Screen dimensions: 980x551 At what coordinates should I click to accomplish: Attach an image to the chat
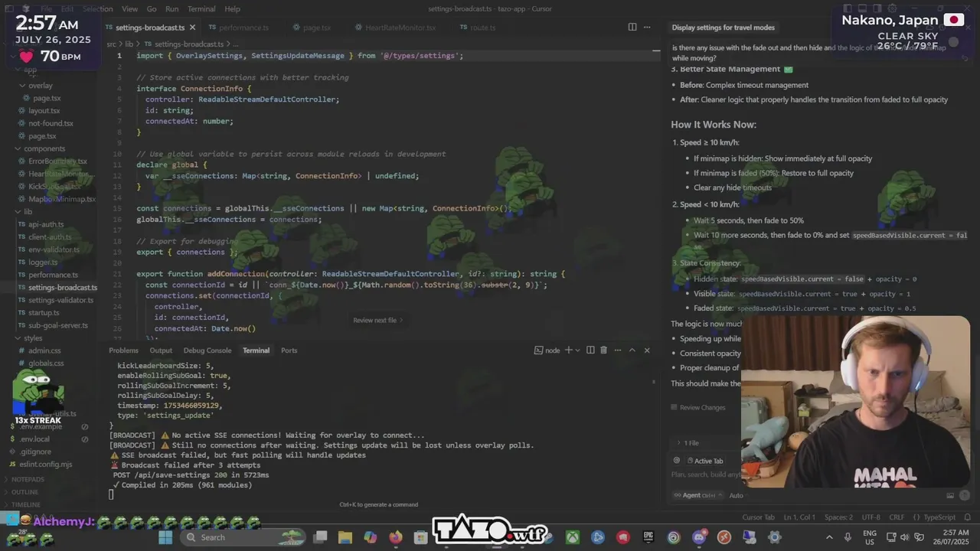(x=950, y=495)
